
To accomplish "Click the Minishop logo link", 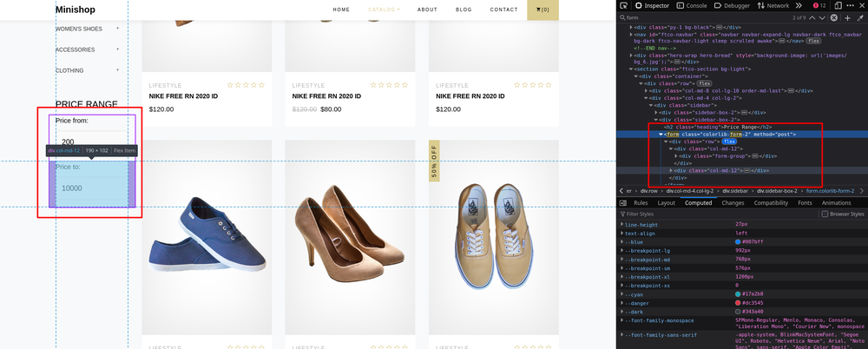I will point(76,10).
